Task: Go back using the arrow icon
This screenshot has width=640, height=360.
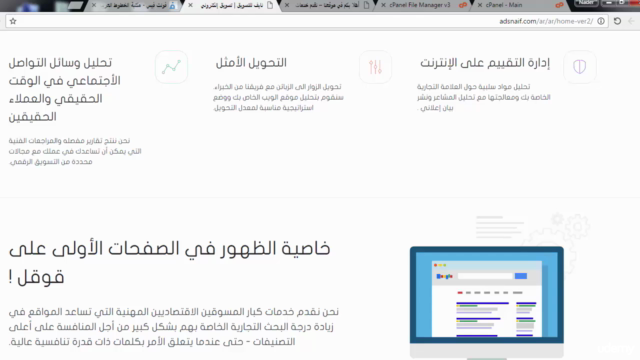Action: [631, 21]
